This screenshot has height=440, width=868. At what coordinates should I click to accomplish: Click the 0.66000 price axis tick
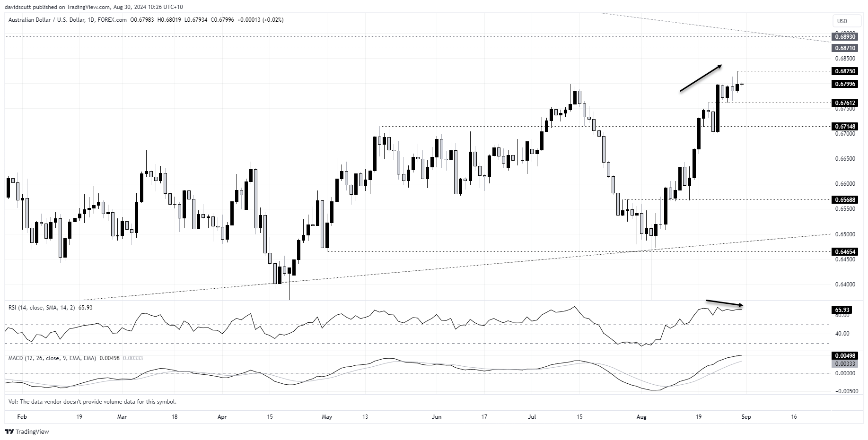tap(845, 184)
